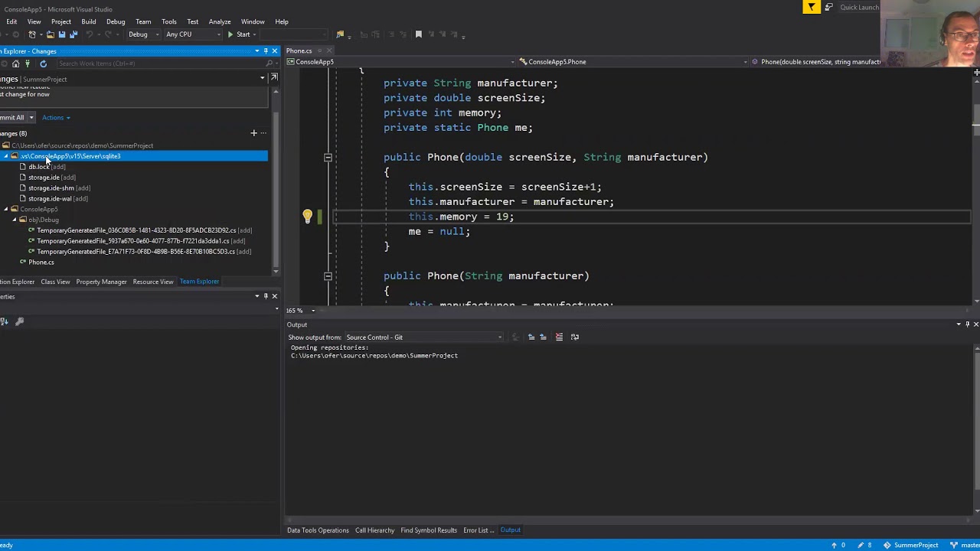Click the Clear All output icon

(x=559, y=337)
